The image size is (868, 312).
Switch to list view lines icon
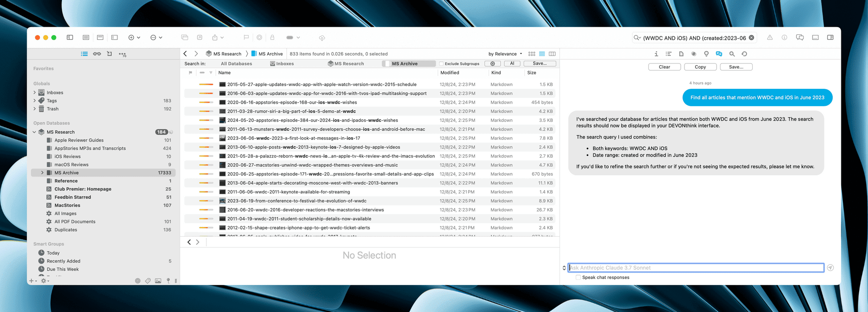[x=542, y=54]
